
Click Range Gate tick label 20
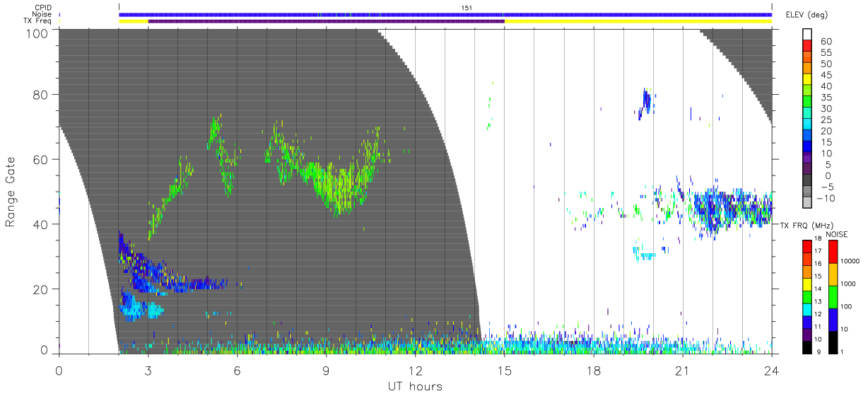coord(40,289)
